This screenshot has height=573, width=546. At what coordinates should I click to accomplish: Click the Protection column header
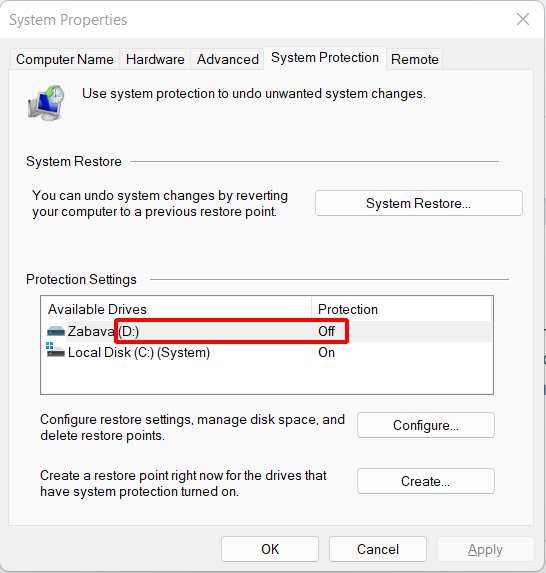(x=402, y=309)
